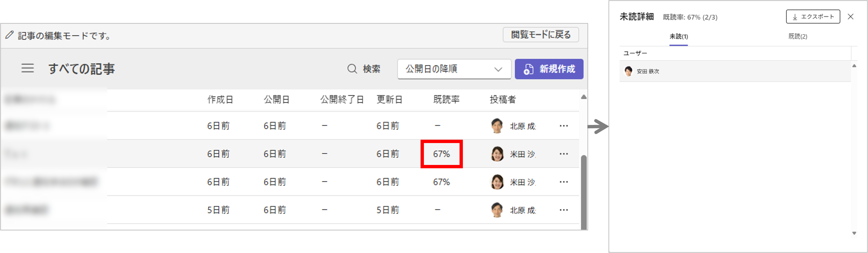Click the すべての記事 heading
The width and height of the screenshot is (868, 253).
(x=82, y=69)
